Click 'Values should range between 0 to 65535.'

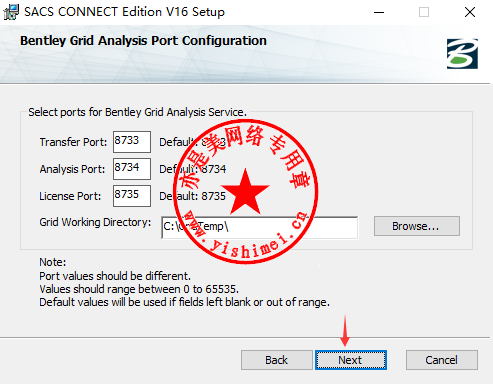tap(139, 289)
